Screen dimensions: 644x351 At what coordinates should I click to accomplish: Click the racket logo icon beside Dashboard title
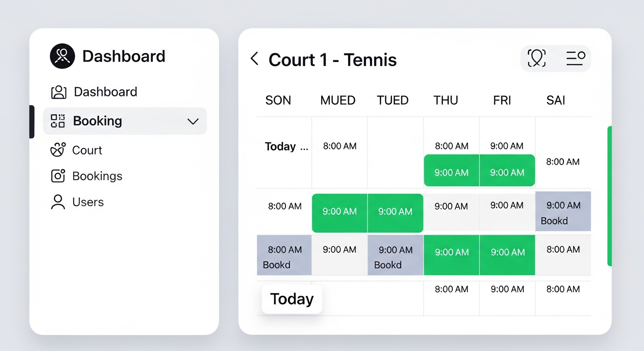62,56
